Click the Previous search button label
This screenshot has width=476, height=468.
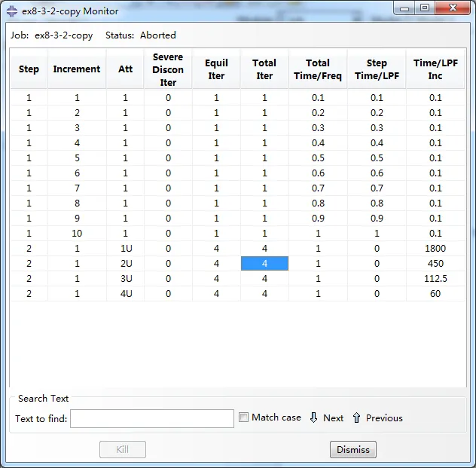point(384,418)
